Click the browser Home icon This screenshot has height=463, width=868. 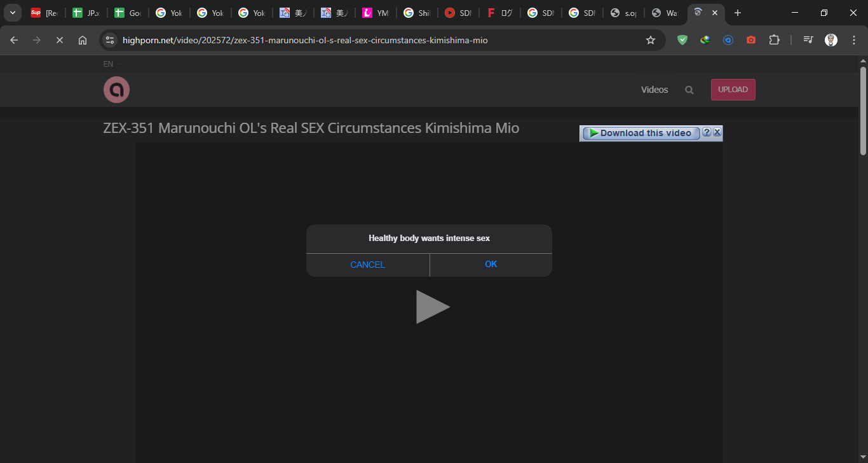point(82,39)
